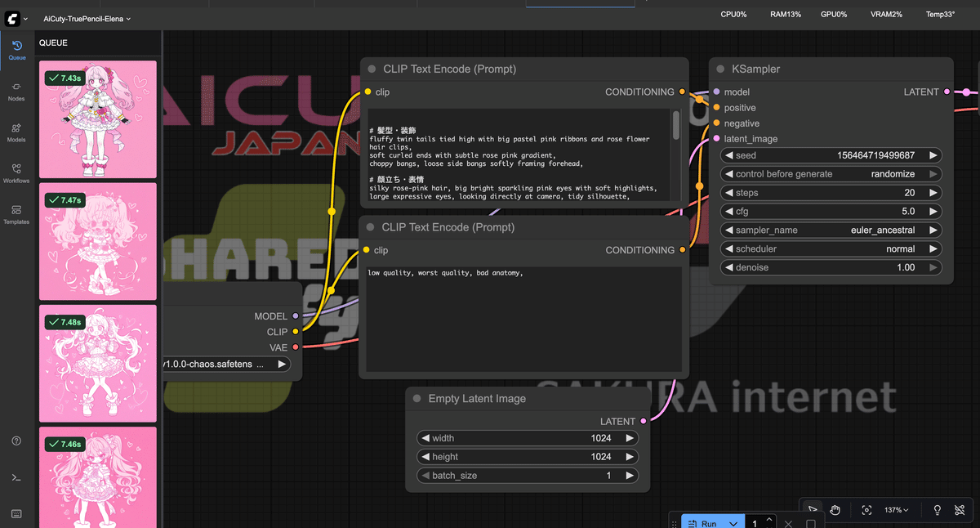Click the drag handle next to Run
Viewport: 980px width, 528px height.
(x=674, y=523)
